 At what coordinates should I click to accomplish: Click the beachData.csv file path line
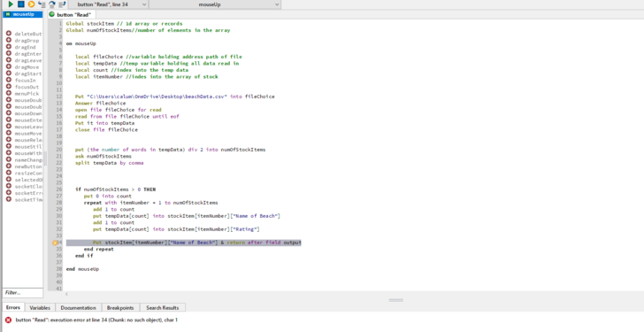tap(175, 97)
